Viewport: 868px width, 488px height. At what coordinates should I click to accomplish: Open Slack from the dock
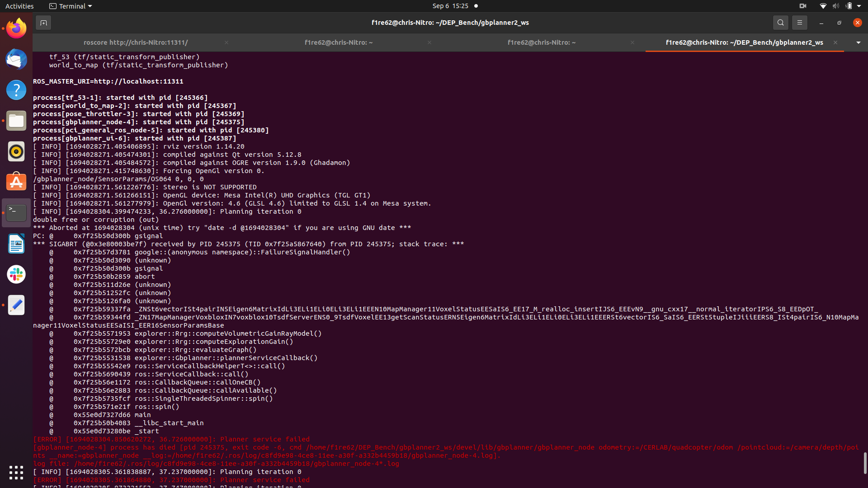(x=16, y=274)
